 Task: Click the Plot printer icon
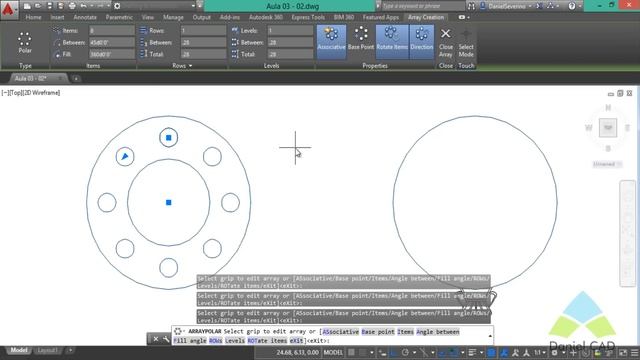pos(72,6)
